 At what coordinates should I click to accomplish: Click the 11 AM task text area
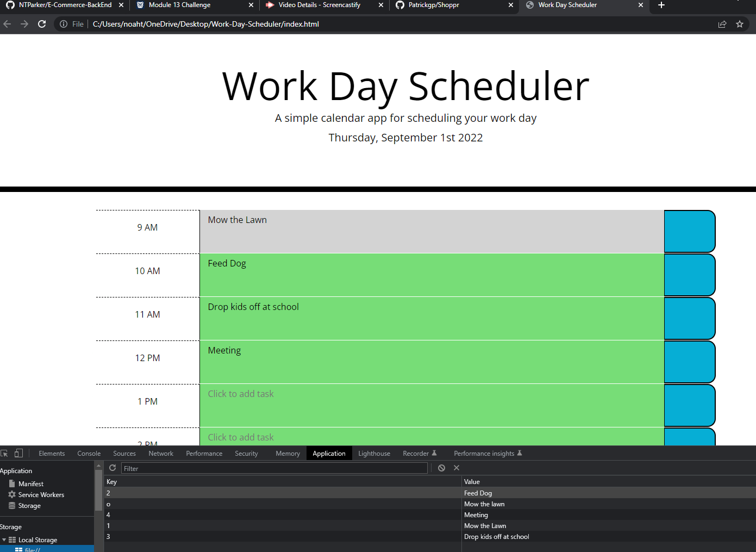432,318
